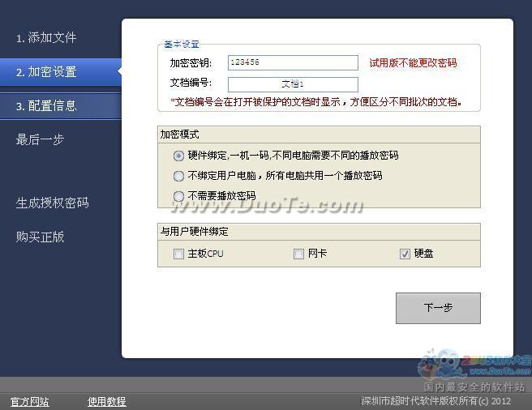The height and width of the screenshot is (410, 532).
Task: Click the red 试用版不能更改密码 notice
Action: point(413,62)
